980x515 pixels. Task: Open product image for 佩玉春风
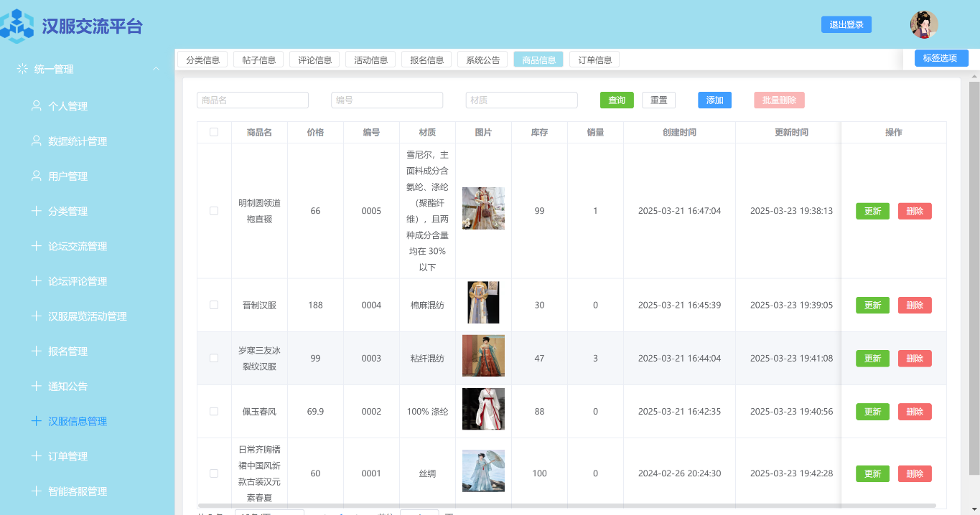tap(483, 409)
